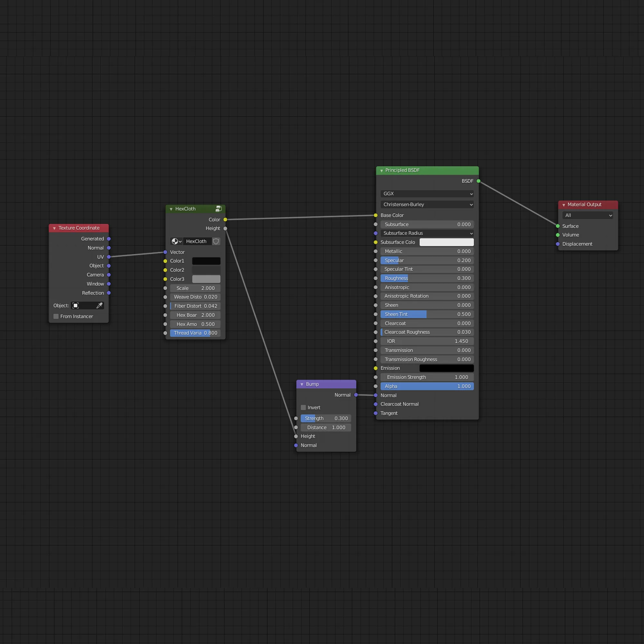Click the green BSDF output socket
Image resolution: width=644 pixels, height=644 pixels.
click(478, 181)
